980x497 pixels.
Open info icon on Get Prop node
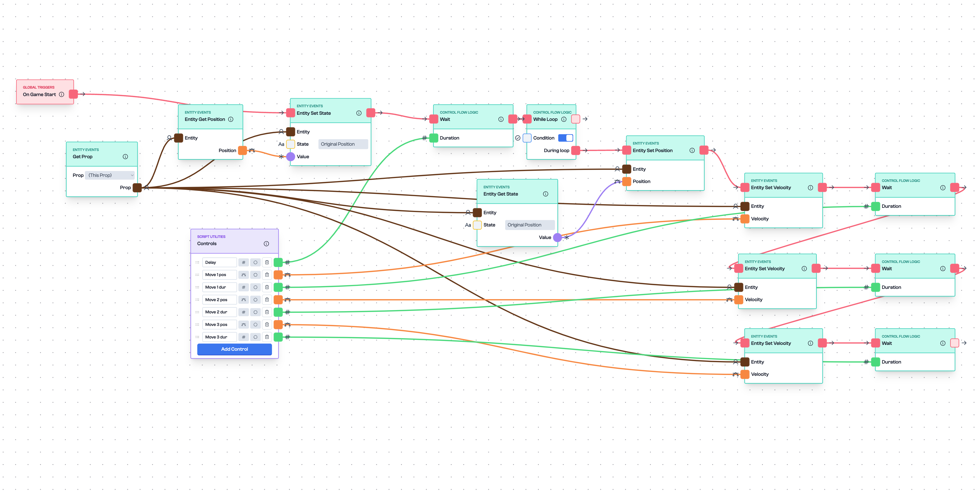coord(125,157)
